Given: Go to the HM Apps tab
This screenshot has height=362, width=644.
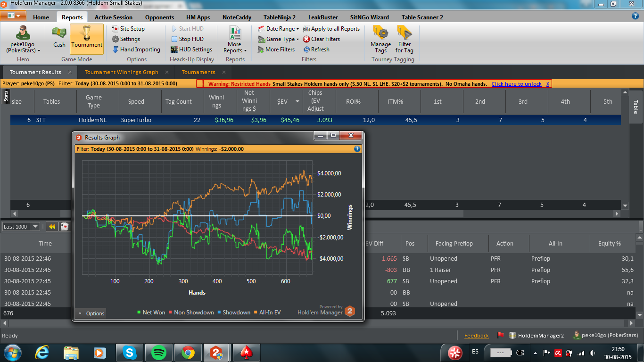Looking at the screenshot, I should click(x=198, y=17).
